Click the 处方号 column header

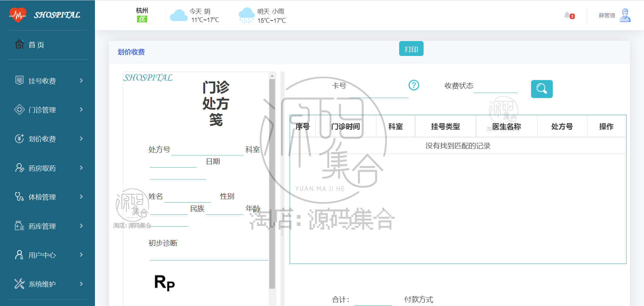(562, 127)
